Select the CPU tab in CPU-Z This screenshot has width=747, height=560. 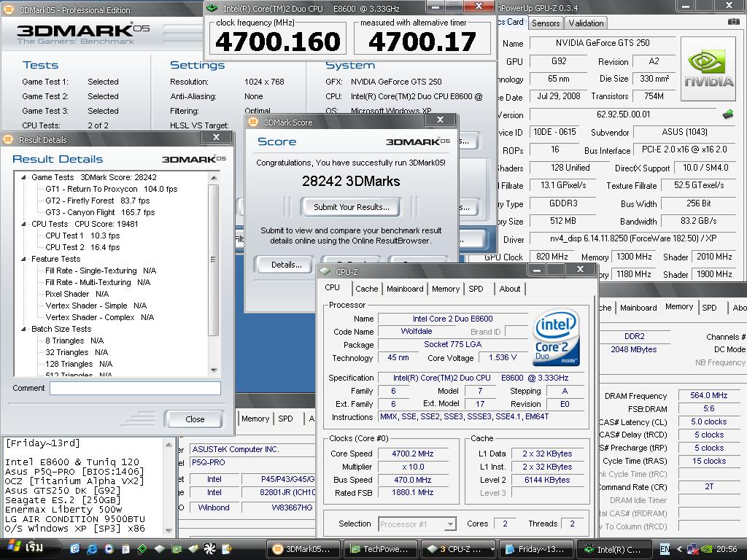pyautogui.click(x=333, y=287)
